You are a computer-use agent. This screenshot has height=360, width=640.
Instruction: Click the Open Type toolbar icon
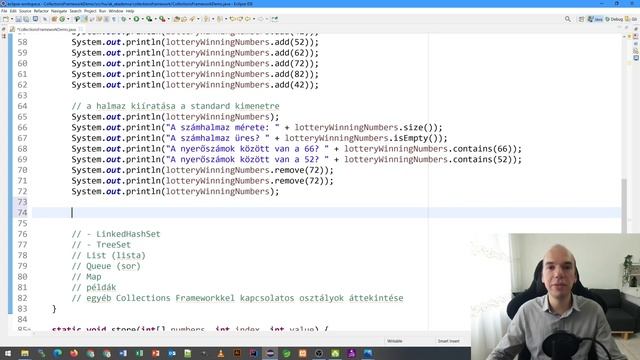click(176, 19)
